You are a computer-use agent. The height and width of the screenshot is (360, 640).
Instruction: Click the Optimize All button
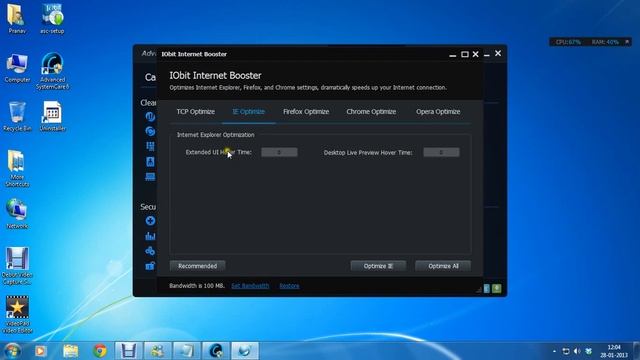[x=443, y=266]
